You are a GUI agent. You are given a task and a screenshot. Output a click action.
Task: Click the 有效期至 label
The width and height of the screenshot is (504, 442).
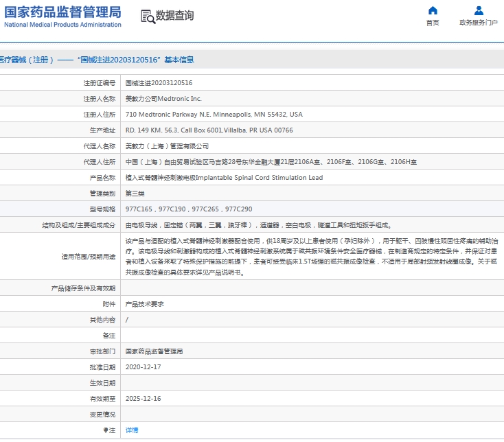click(x=102, y=399)
